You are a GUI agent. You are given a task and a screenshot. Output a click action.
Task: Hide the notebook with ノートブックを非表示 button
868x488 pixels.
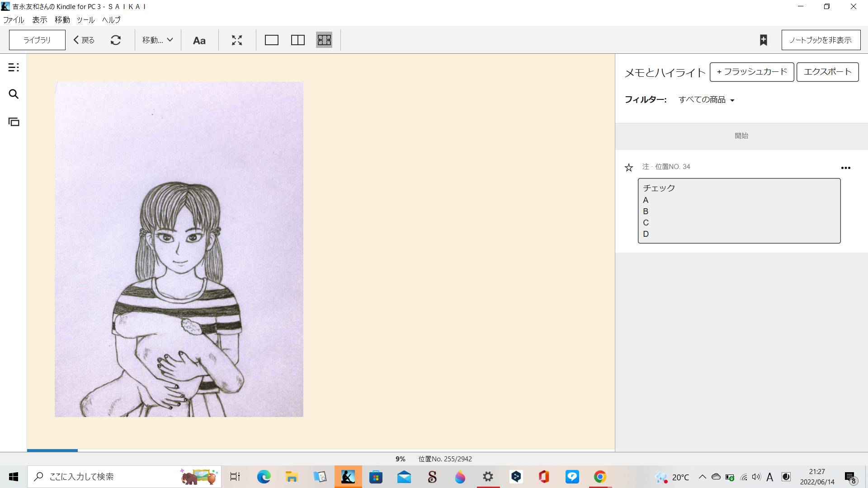click(821, 40)
